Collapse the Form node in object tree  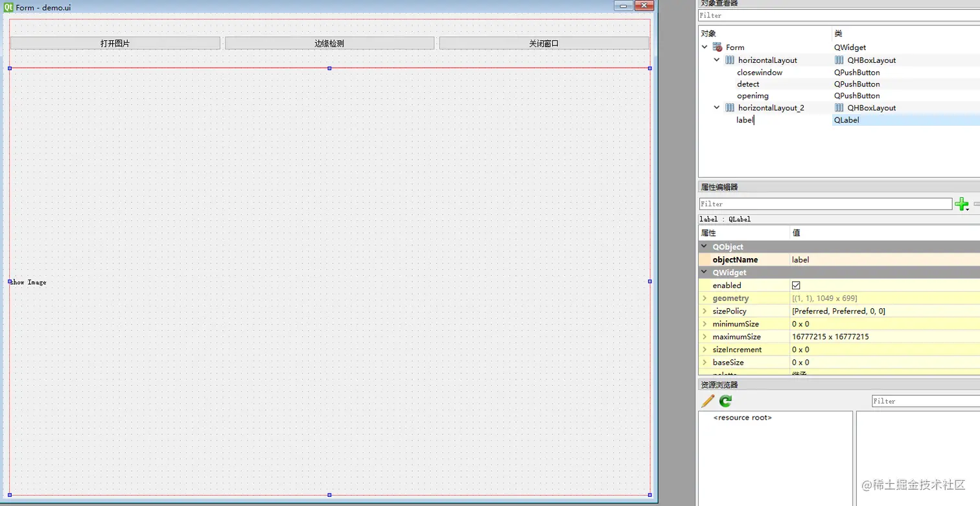click(705, 47)
